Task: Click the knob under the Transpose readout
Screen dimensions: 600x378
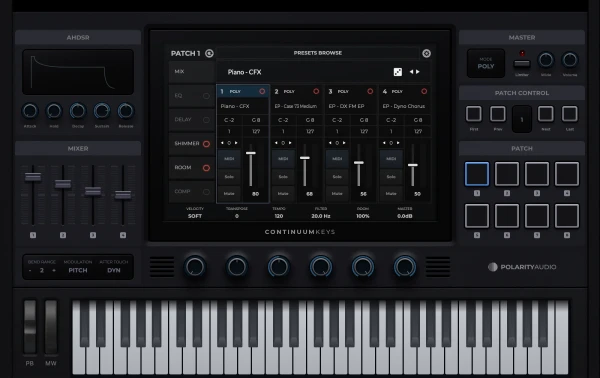Action: click(x=237, y=267)
